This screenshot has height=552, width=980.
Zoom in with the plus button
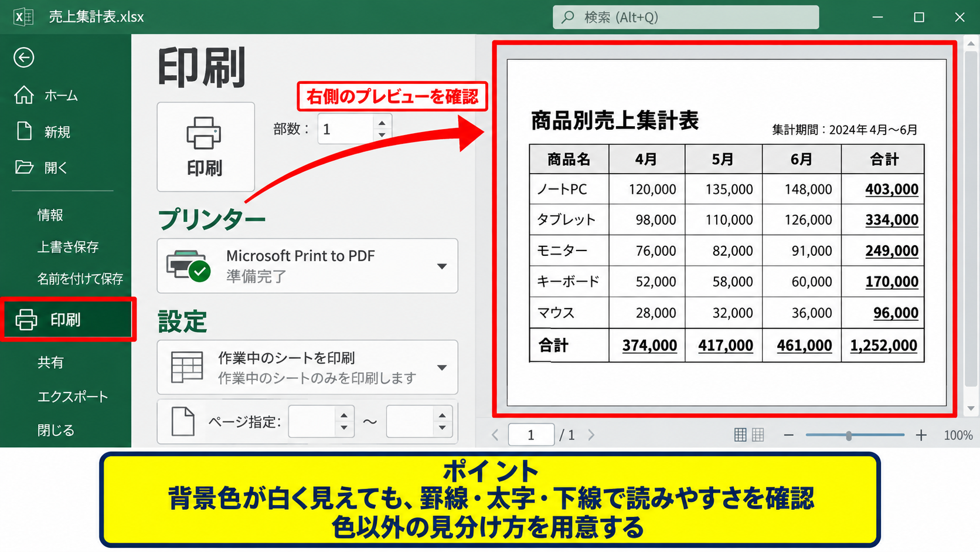tap(921, 435)
